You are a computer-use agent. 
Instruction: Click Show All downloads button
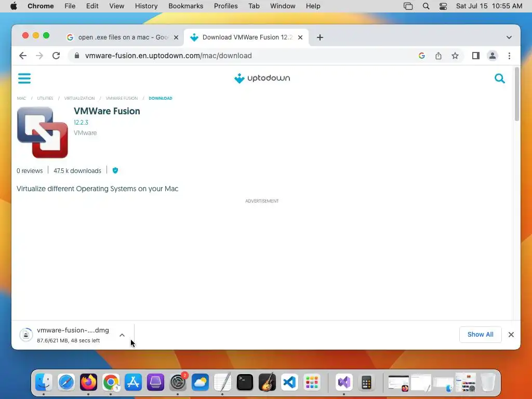(480, 335)
